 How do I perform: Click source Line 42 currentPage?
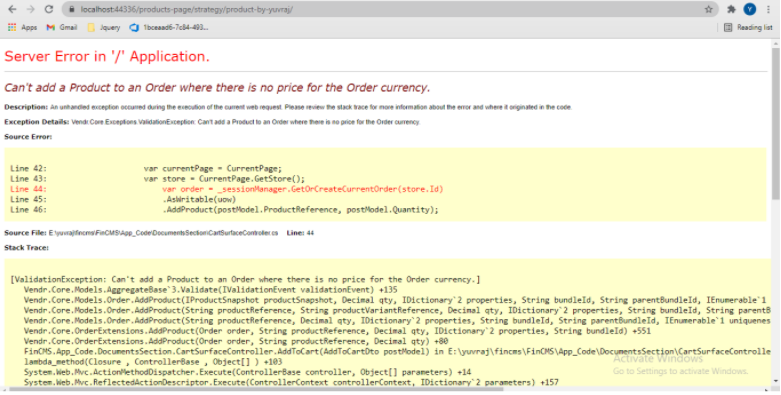click(146, 168)
